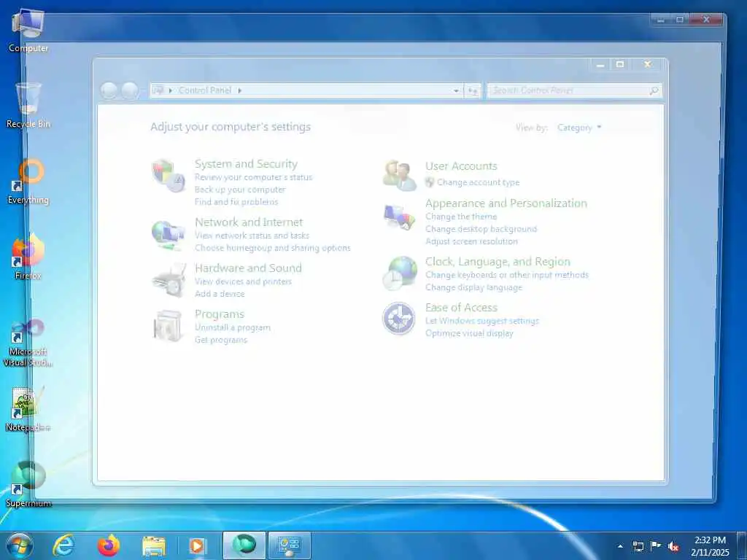Click the arrow after Control Panel breadcrumb
Viewport: 747px width, 560px height.
click(x=239, y=90)
